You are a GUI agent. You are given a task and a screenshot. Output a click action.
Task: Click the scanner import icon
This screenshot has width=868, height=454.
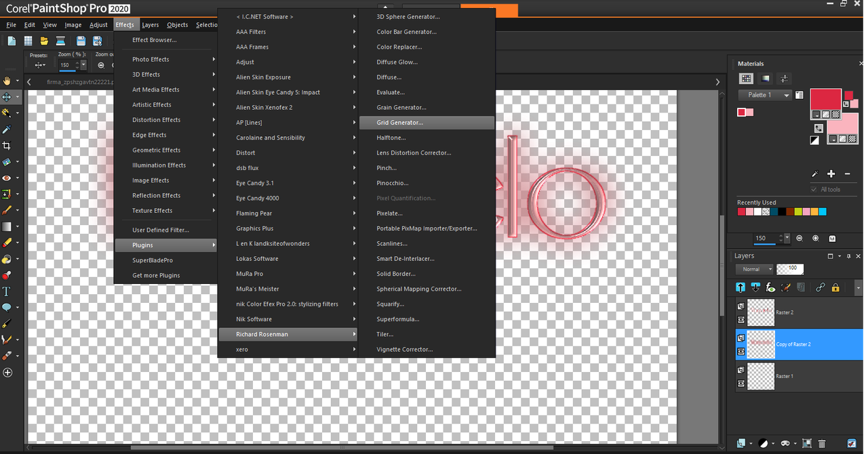(x=60, y=41)
